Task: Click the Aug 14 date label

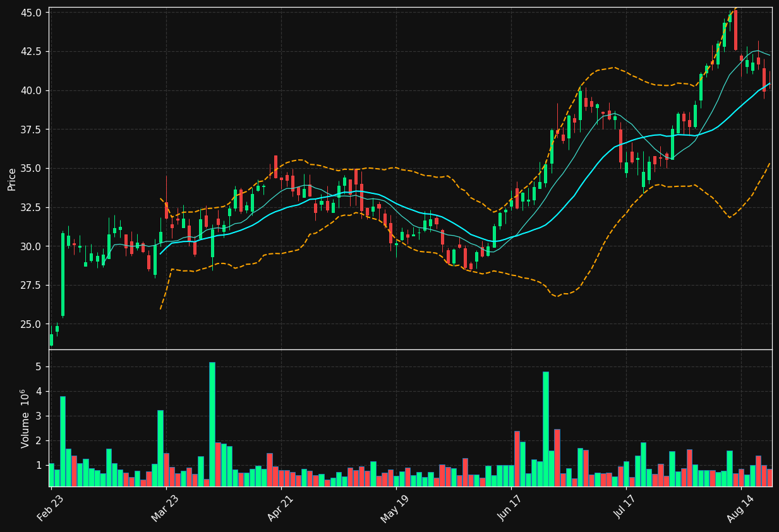Action: pyautogui.click(x=740, y=507)
